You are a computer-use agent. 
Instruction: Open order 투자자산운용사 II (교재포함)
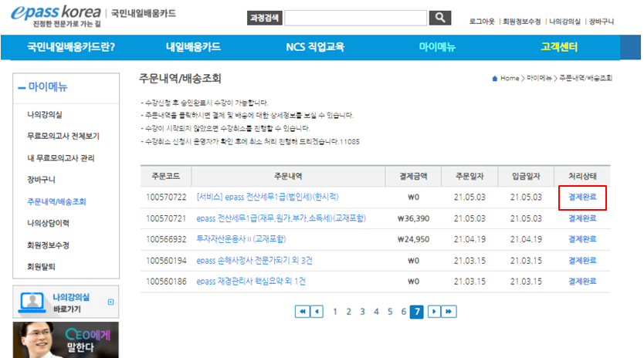tap(241, 239)
